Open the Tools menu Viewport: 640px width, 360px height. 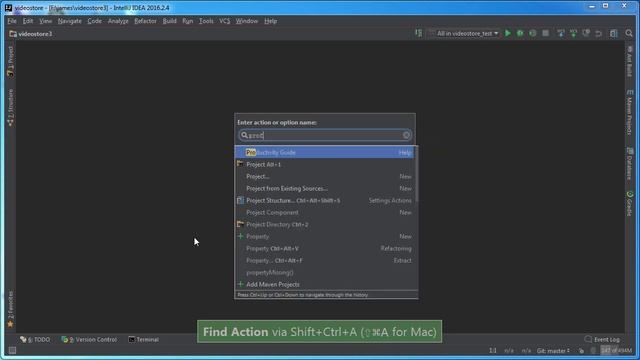206,21
